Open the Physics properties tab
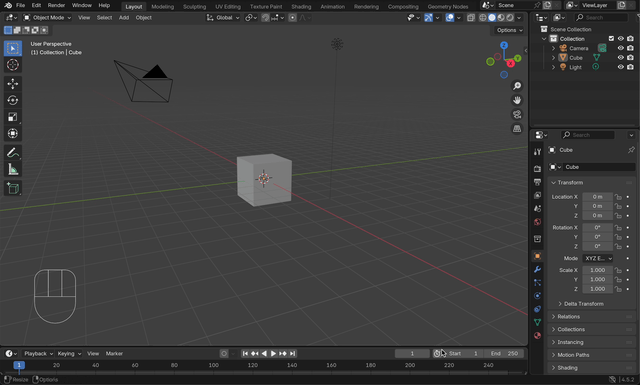Viewport: 640px width, 385px height. [537, 296]
